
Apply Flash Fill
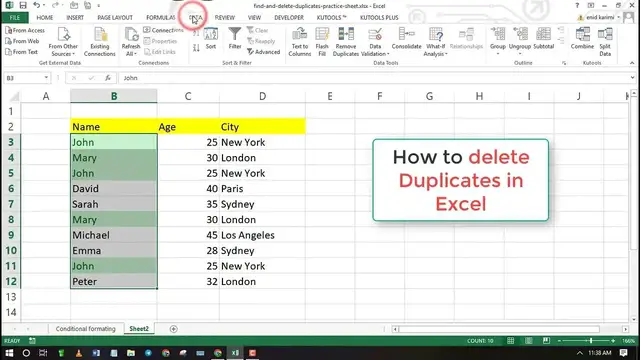click(322, 42)
